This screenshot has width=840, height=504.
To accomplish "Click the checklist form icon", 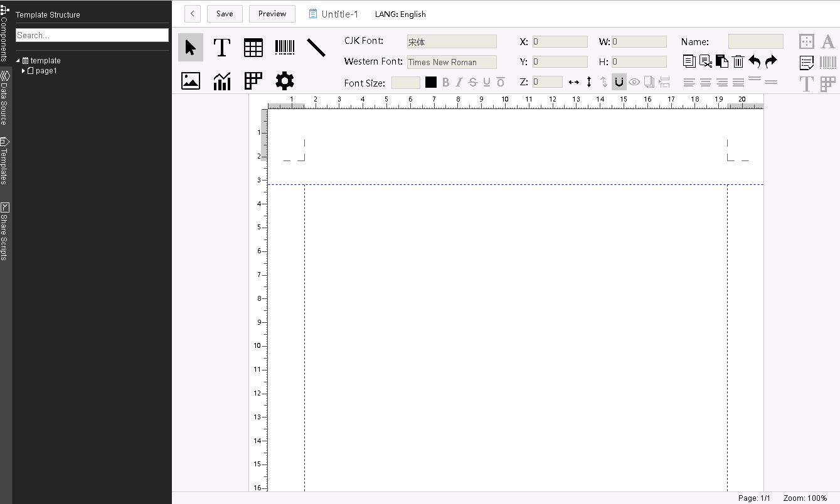I will tap(807, 63).
